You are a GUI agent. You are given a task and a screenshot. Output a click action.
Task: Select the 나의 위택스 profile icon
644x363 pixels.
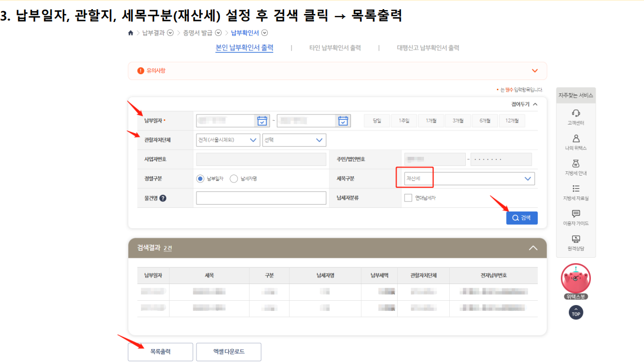click(x=576, y=139)
